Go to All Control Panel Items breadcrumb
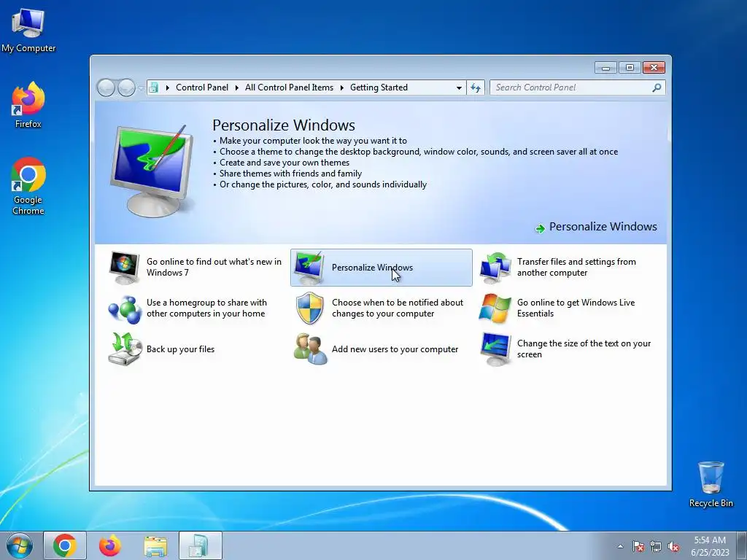 tap(289, 87)
